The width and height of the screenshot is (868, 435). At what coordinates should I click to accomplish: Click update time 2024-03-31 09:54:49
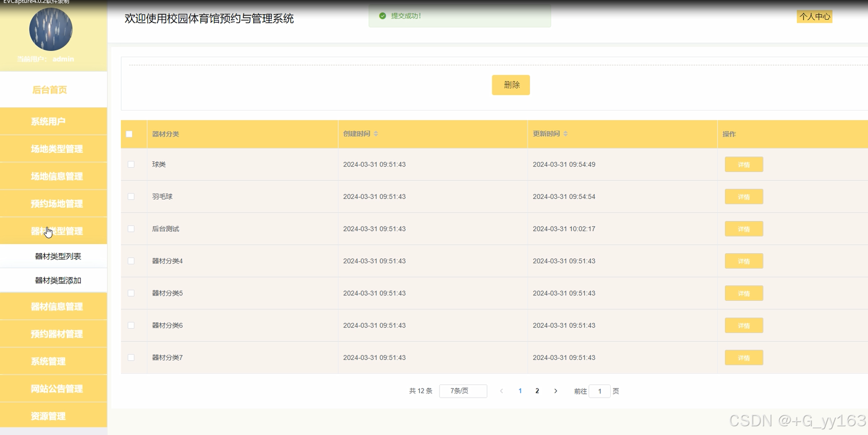coord(564,164)
